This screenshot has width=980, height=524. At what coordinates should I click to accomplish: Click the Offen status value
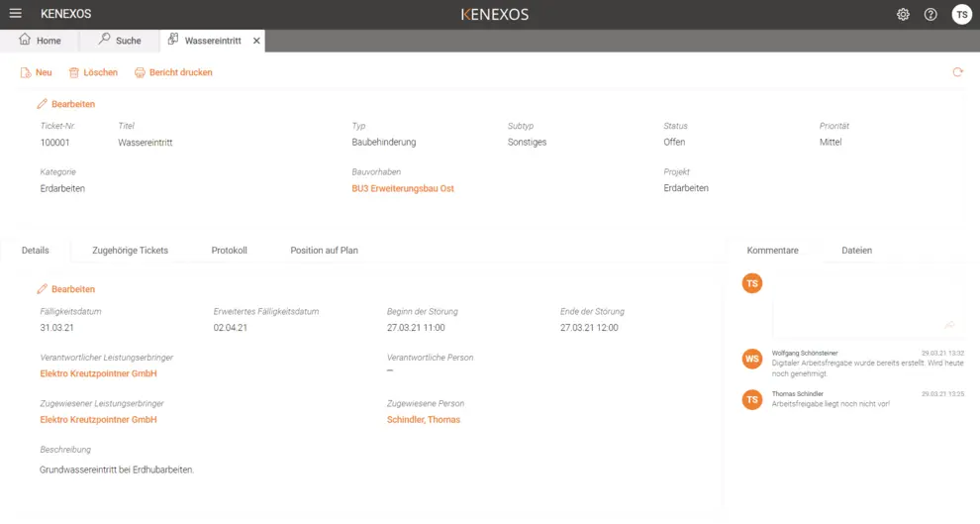pyautogui.click(x=674, y=142)
